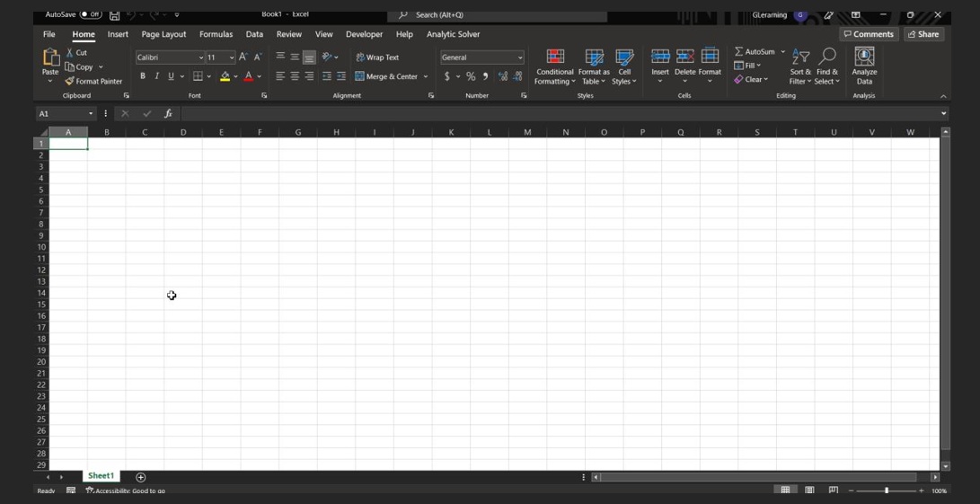Screen dimensions: 980x504
Task: Click the AutoSum button
Action: pos(755,52)
